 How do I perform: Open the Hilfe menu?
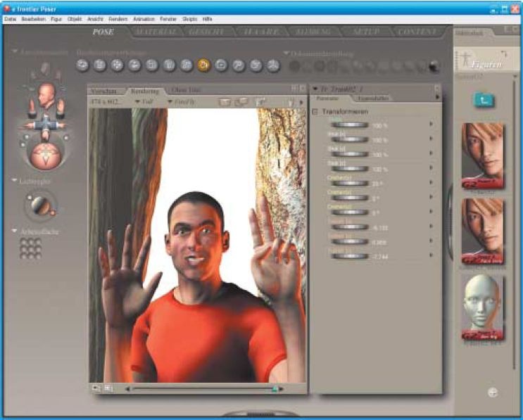click(x=207, y=19)
